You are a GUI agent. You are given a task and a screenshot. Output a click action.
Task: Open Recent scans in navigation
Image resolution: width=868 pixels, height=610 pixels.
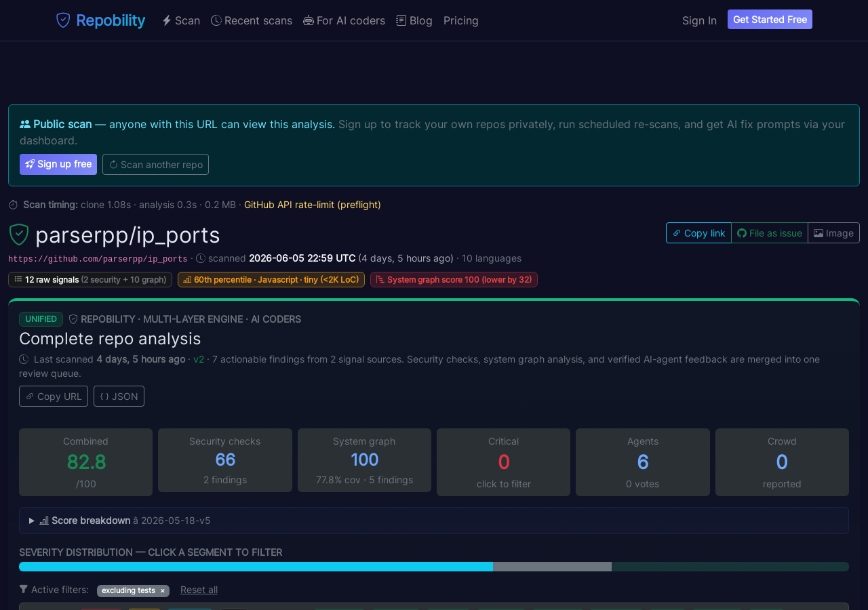pyautogui.click(x=252, y=20)
